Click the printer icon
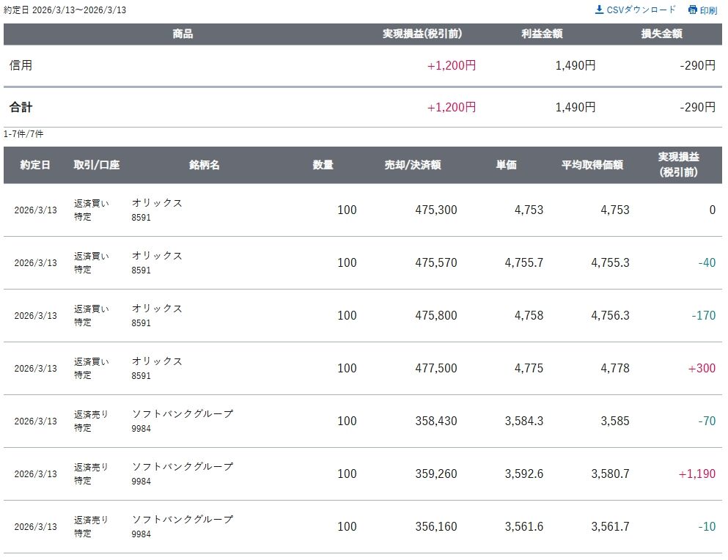This screenshot has height=560, width=728. tap(692, 10)
